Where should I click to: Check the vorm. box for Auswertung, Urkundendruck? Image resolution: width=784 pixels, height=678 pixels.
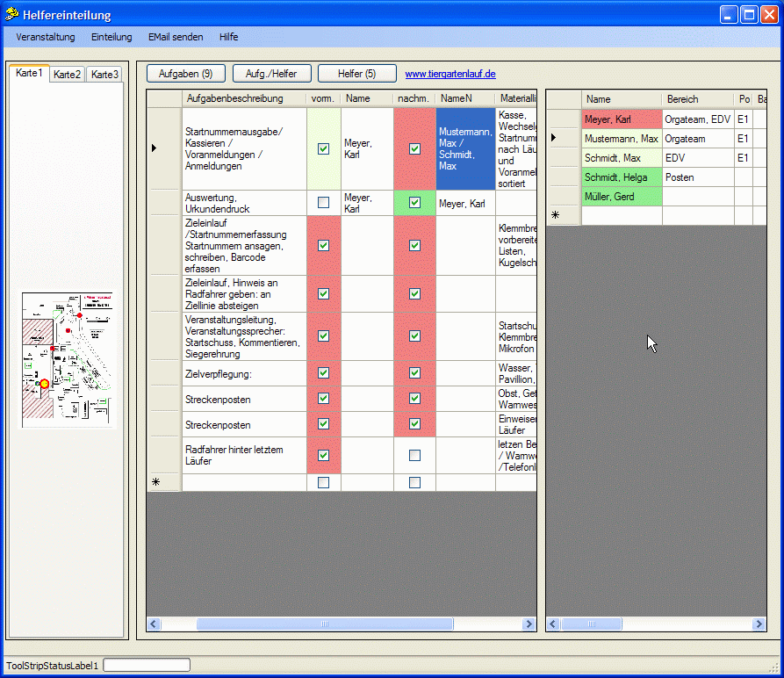(x=323, y=203)
